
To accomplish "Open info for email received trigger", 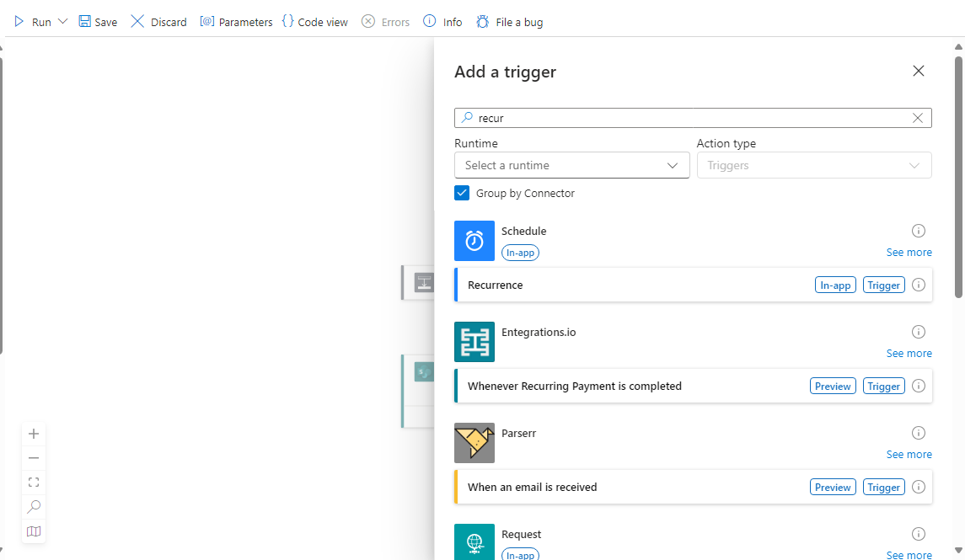I will [x=919, y=487].
